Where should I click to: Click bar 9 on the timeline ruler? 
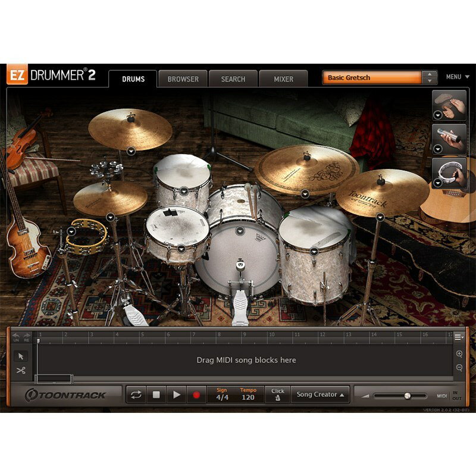pos(245,334)
